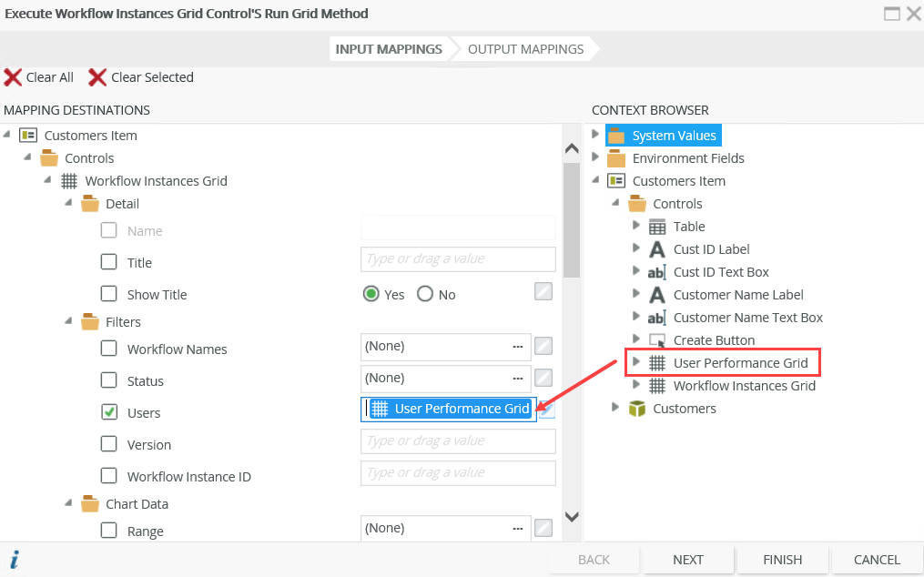Click the Workflow Instances Grid icon in Context Browser
Viewport: 924px width, 577px height.
657,386
